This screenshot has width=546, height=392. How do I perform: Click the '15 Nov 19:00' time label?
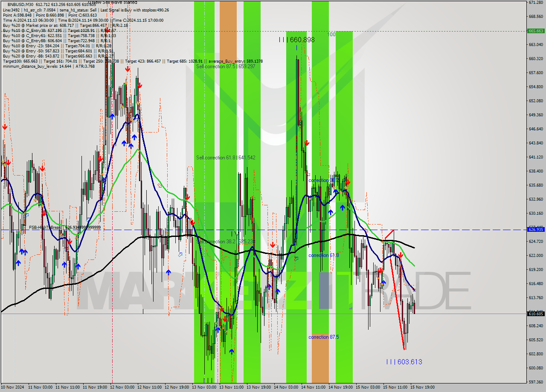422,387
